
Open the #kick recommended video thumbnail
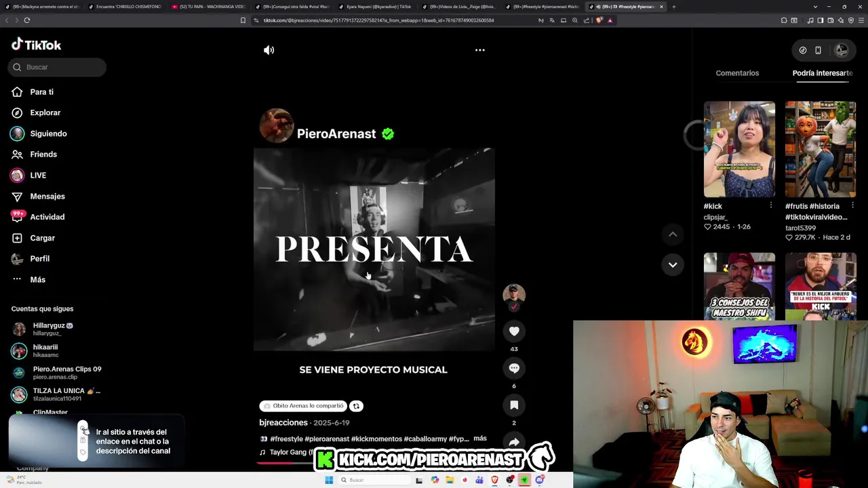[739, 149]
